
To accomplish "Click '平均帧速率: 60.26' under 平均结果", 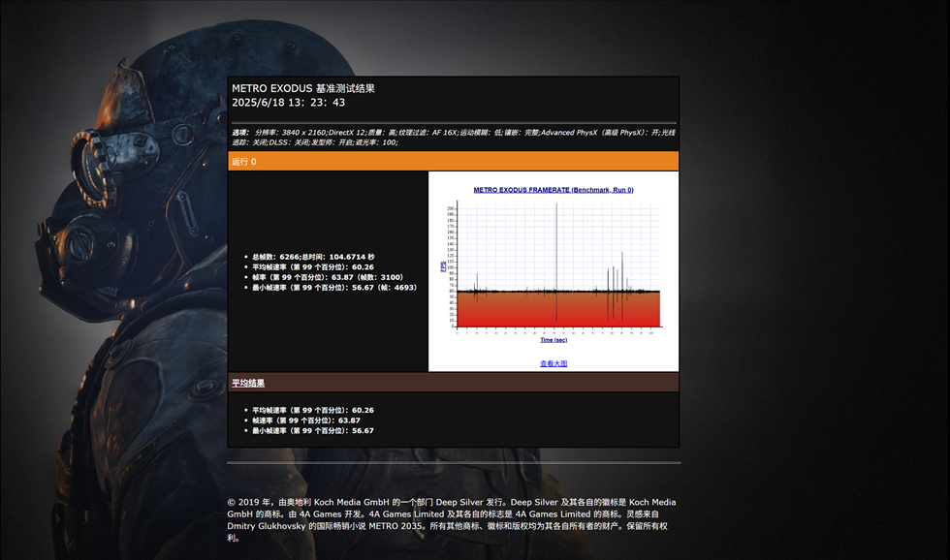I will coord(312,410).
